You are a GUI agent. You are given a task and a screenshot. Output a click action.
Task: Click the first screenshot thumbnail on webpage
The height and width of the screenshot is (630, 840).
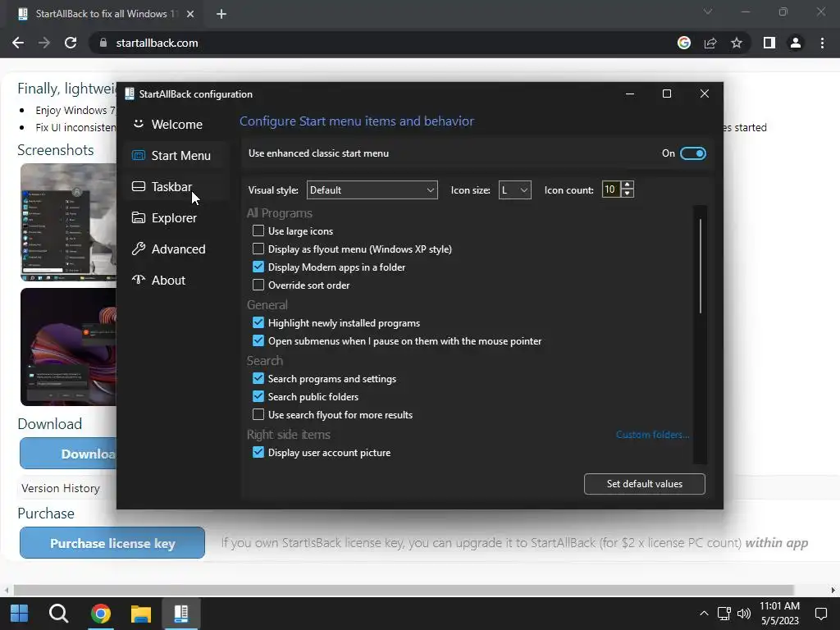pyautogui.click(x=69, y=221)
